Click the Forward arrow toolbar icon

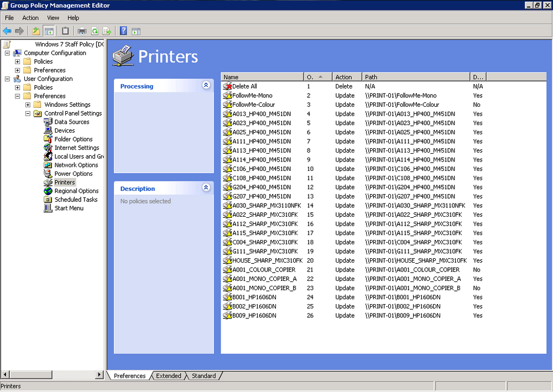19,31
